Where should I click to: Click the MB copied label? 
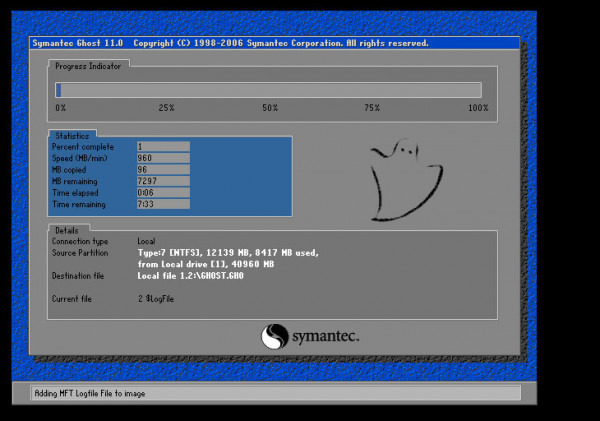pyautogui.click(x=69, y=170)
